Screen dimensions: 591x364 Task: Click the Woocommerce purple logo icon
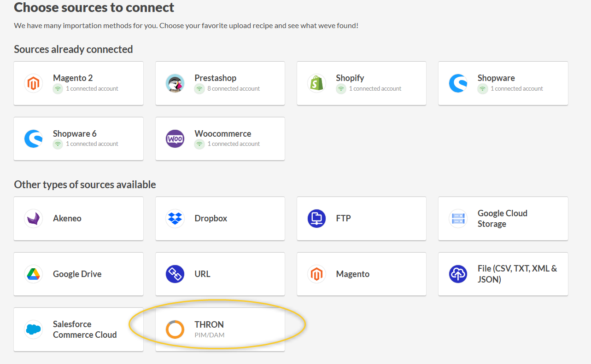175,139
